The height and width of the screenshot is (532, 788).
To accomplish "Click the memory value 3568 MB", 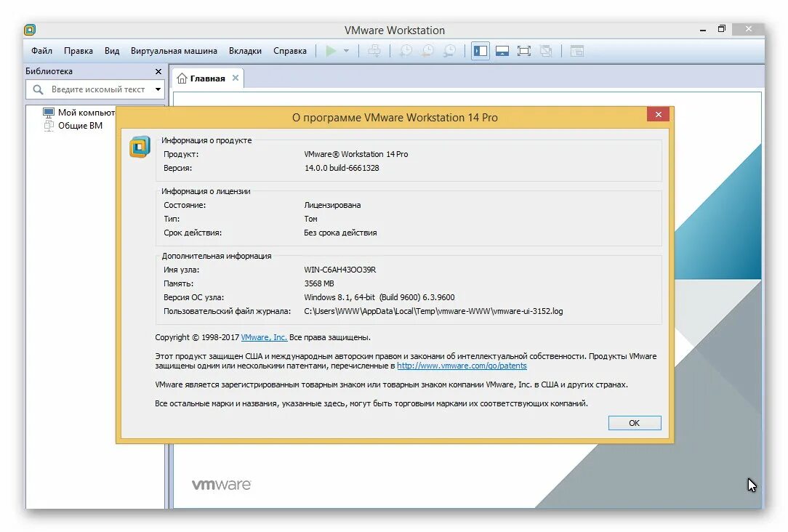I will (x=319, y=283).
